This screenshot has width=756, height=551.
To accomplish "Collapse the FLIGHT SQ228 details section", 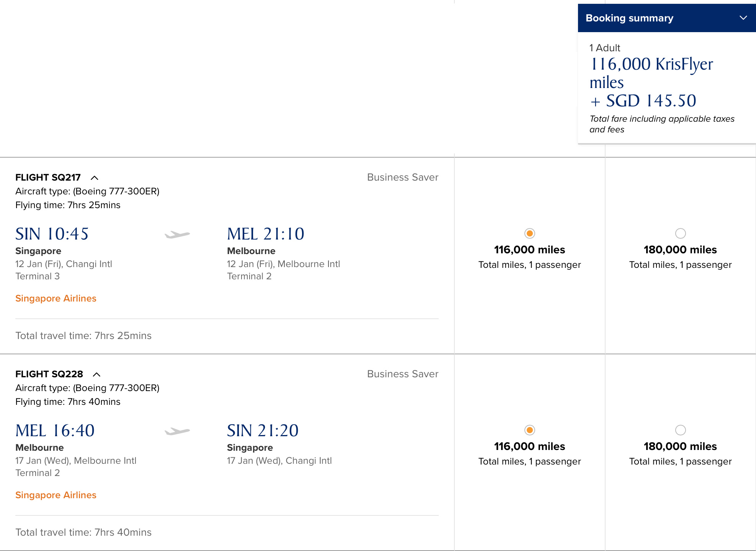I will 96,374.
